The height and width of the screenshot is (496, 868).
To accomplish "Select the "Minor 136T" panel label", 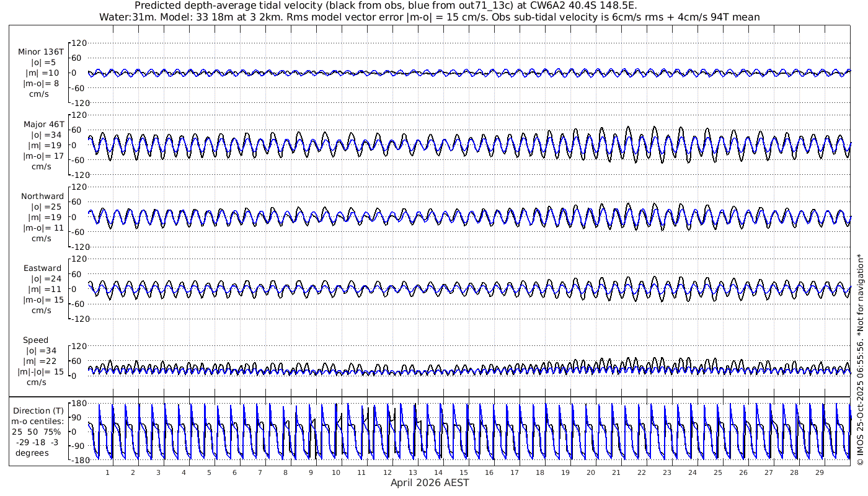I will pyautogui.click(x=41, y=52).
